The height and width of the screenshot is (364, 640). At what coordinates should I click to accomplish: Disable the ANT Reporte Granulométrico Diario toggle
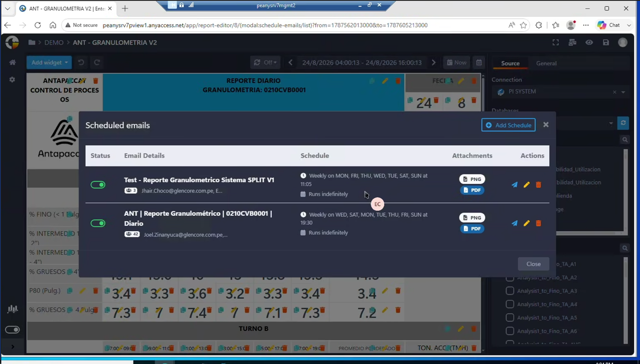coord(98,223)
